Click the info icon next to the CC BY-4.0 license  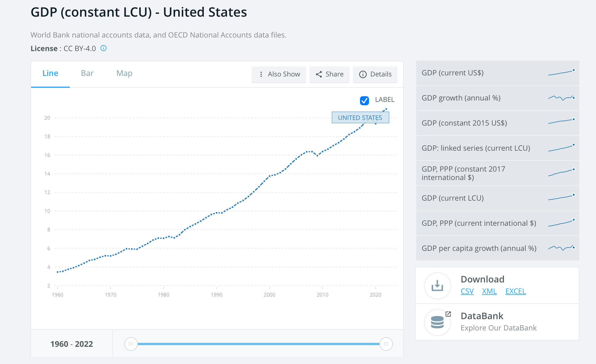pyautogui.click(x=103, y=48)
